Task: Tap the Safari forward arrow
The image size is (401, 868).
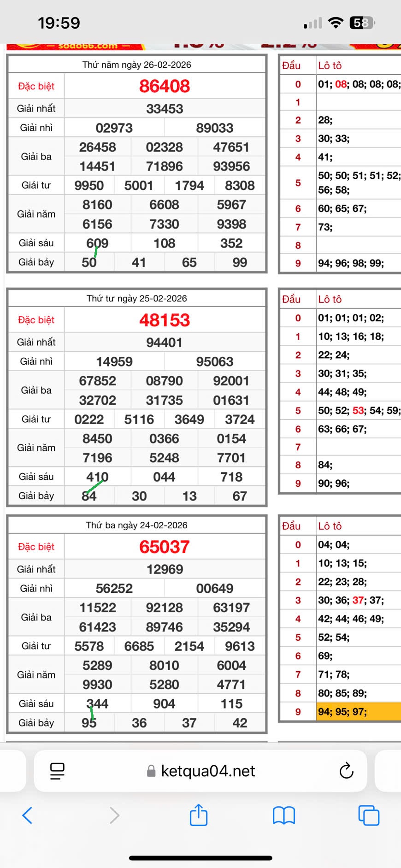Action: (x=114, y=815)
